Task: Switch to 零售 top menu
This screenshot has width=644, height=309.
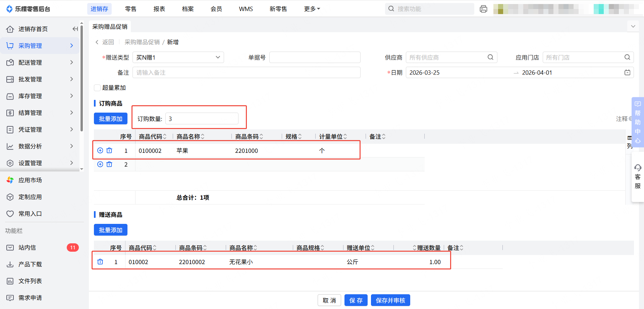Action: coord(131,9)
